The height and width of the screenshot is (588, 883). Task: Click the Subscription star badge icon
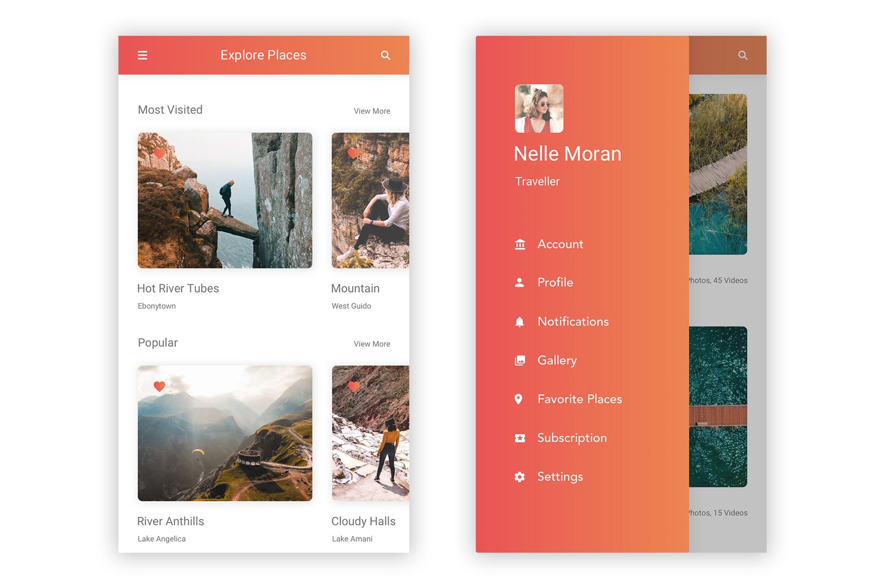pyautogui.click(x=519, y=437)
